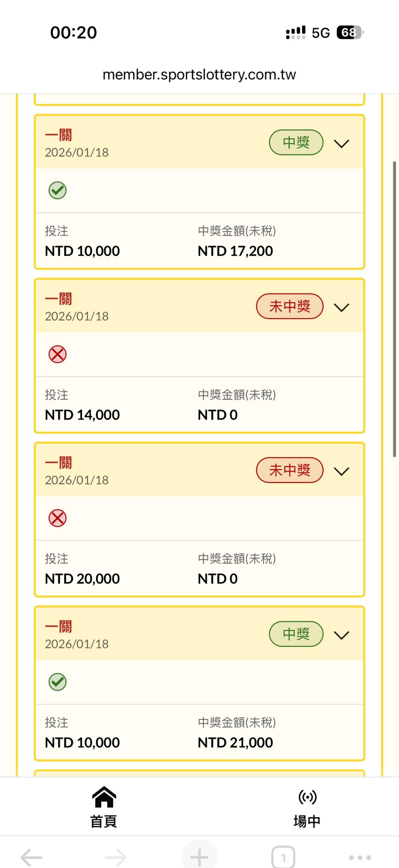Tap the 未中獎 badge on NTD 14,000 bet
399x868 pixels.
(x=290, y=306)
